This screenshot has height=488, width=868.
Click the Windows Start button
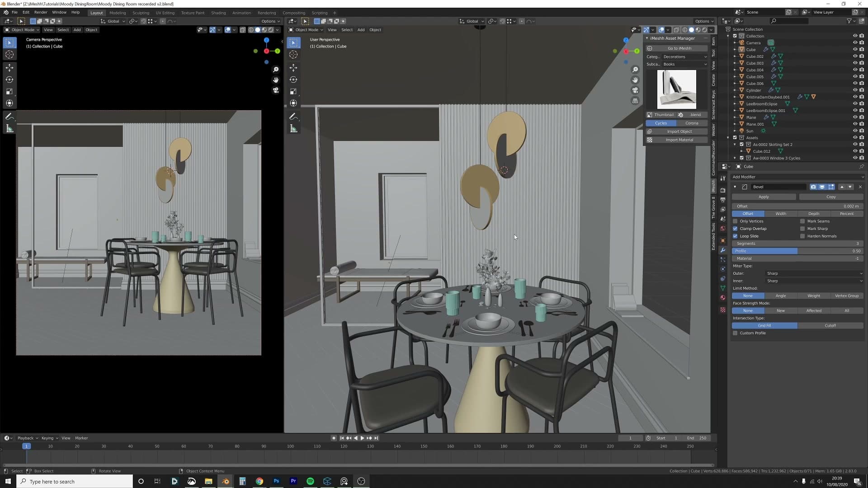click(x=8, y=481)
